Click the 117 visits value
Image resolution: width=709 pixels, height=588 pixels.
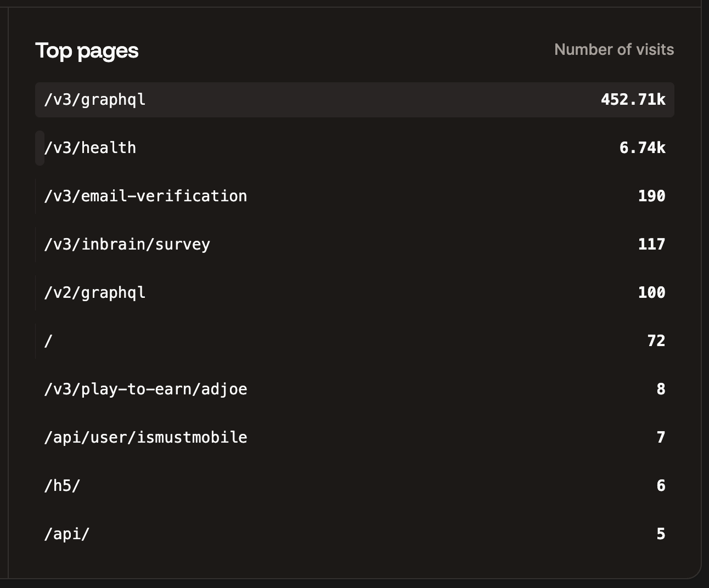tap(651, 244)
